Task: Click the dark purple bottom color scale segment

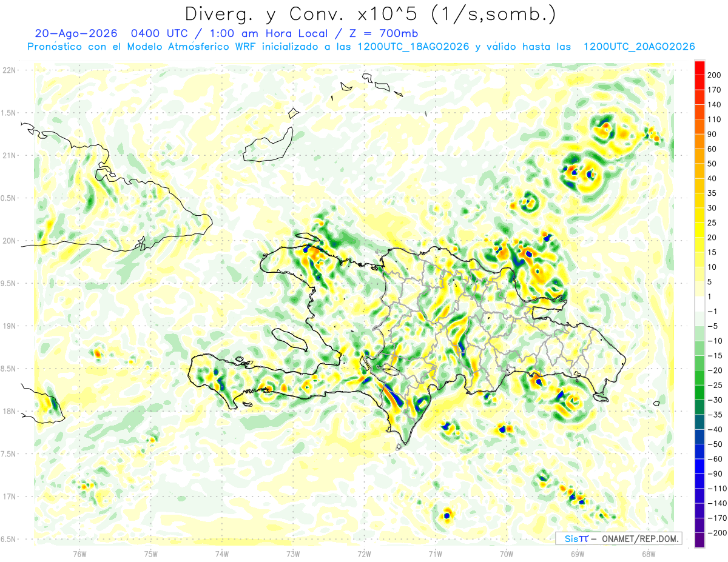Action: coord(699,540)
